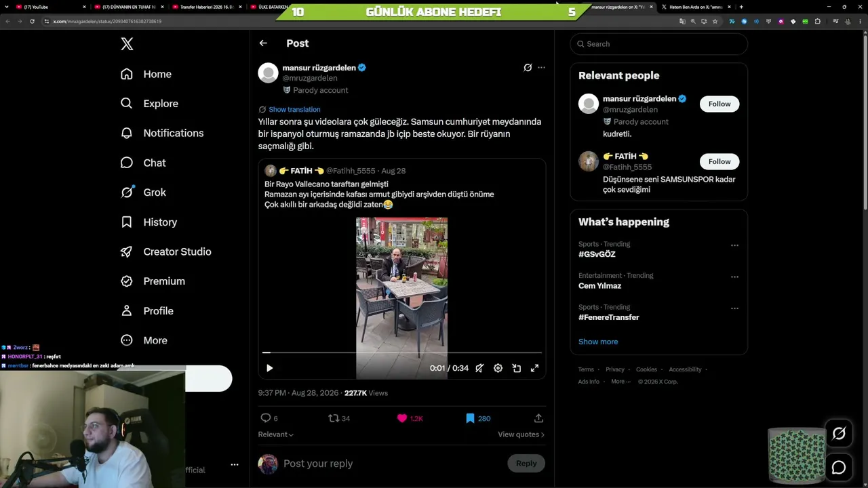This screenshot has height=488, width=868.
Task: Switch to the DÜNYANIN EN TUHAF tab
Action: pyautogui.click(x=129, y=7)
